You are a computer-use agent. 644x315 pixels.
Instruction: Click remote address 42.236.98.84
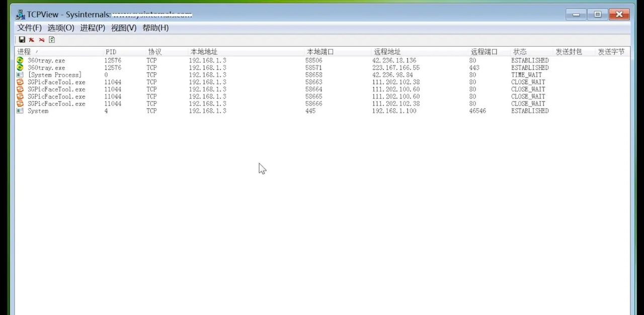point(392,75)
